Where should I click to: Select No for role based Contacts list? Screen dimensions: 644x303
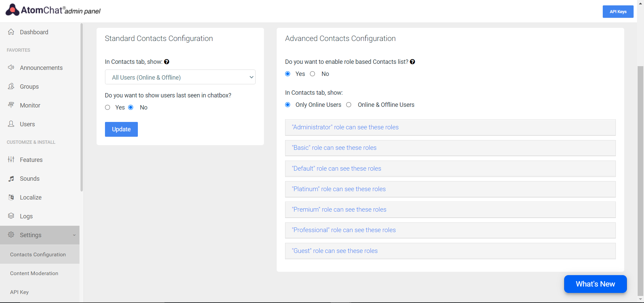313,74
